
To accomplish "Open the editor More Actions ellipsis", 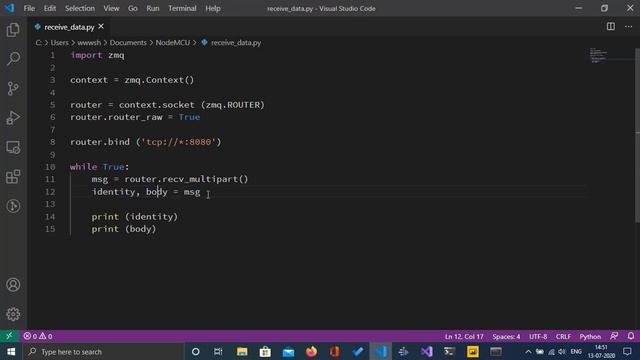I will [629, 27].
